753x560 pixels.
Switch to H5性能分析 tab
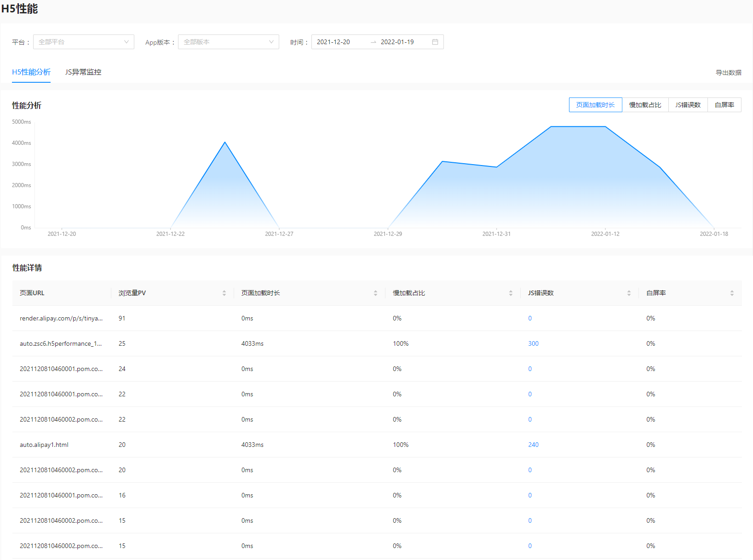[31, 72]
